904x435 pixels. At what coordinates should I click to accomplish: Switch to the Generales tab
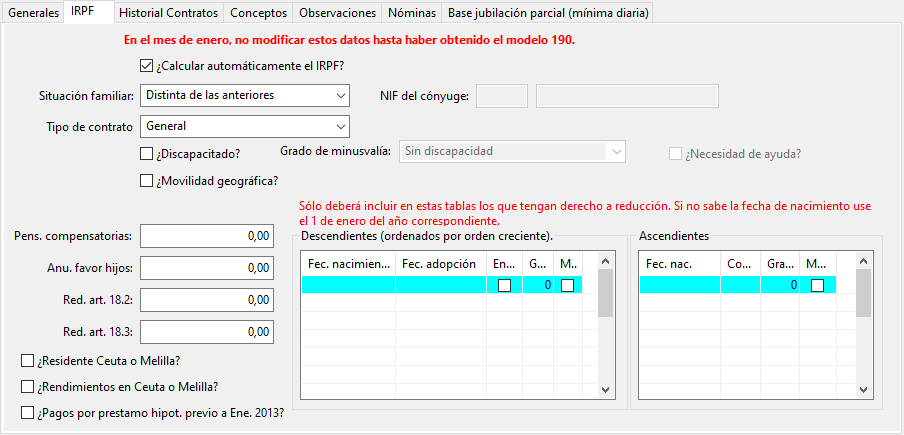(x=33, y=13)
